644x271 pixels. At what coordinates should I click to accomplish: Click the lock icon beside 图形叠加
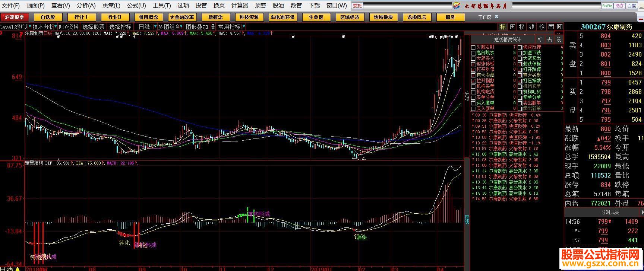(213, 27)
